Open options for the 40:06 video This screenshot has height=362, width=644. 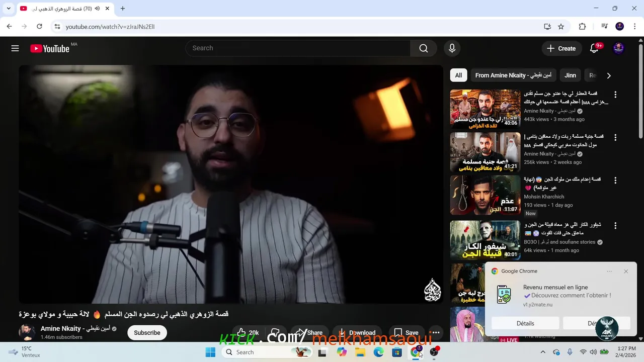point(615,95)
